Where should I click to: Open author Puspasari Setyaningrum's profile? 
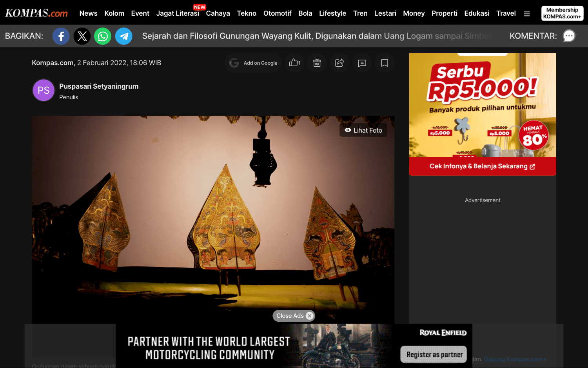tap(99, 86)
